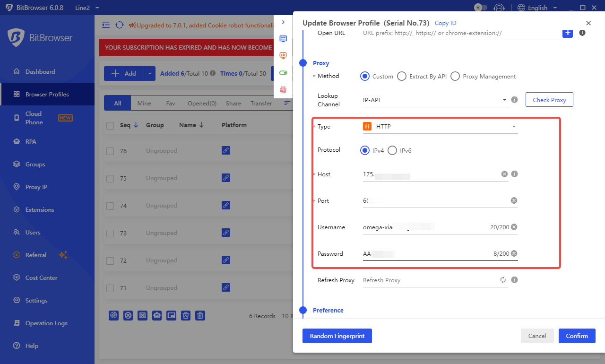605x364 pixels.
Task: Open the English language dropdown
Action: click(537, 8)
